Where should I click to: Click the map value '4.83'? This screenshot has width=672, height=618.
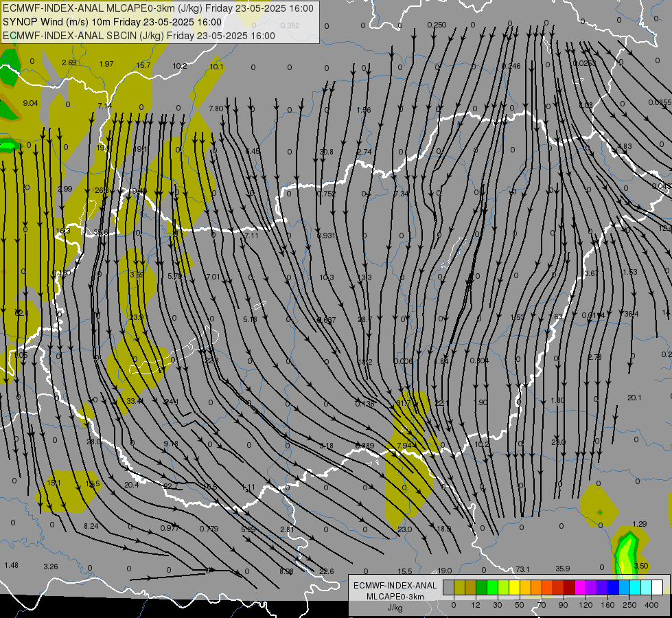coord(624,146)
